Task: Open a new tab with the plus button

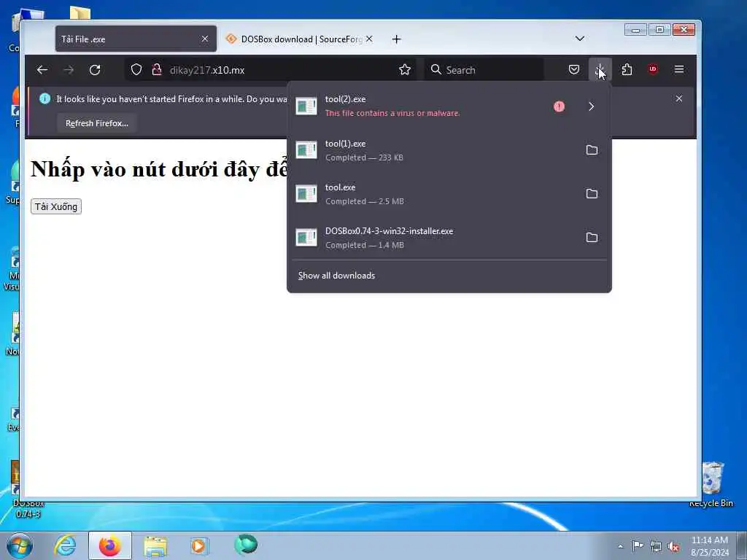Action: [396, 39]
